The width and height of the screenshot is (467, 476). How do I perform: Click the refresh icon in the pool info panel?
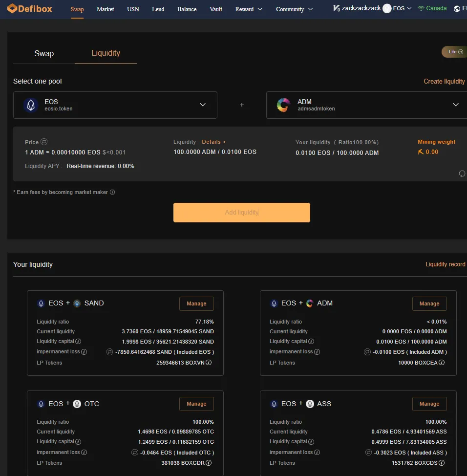pos(462,173)
